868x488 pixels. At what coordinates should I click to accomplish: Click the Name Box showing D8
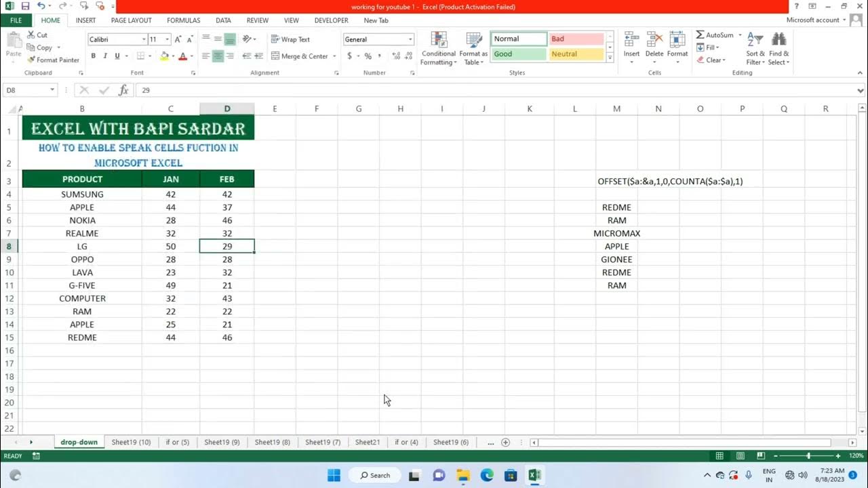point(26,90)
